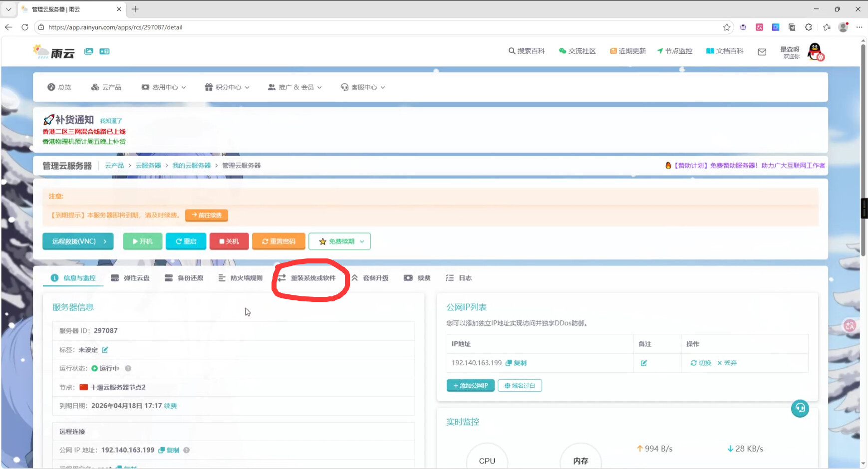Click the image icon next to 雨云 logo
This screenshot has height=469, width=868.
coord(88,51)
